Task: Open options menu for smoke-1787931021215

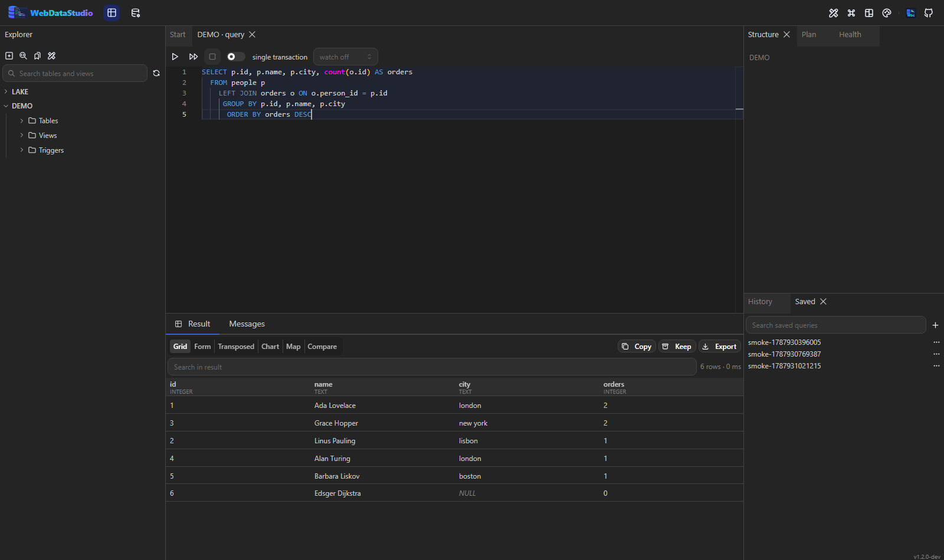Action: click(x=936, y=366)
